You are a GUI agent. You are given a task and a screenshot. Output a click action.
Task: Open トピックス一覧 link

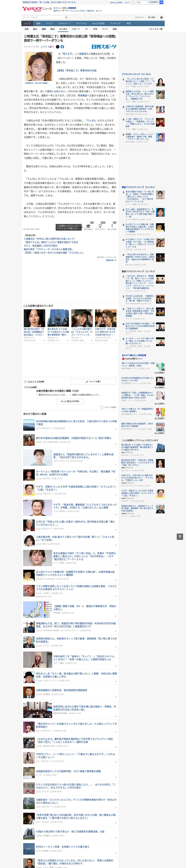point(155,29)
